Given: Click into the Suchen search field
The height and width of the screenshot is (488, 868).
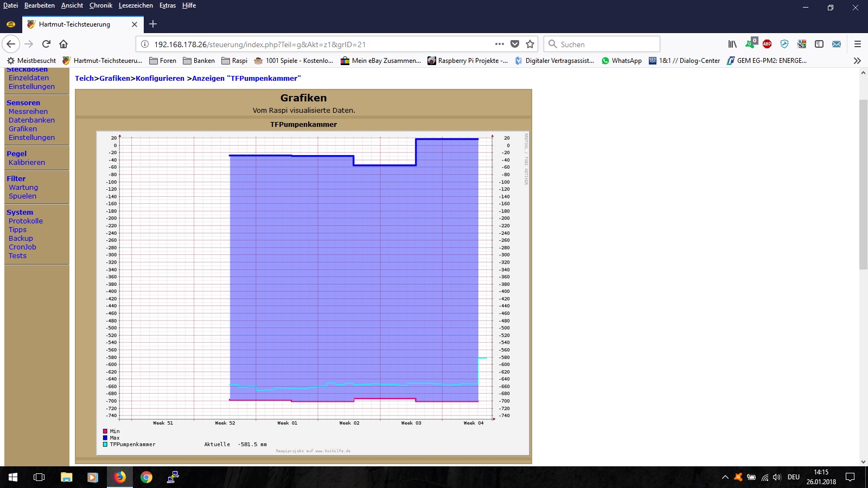Looking at the screenshot, I should [x=608, y=44].
